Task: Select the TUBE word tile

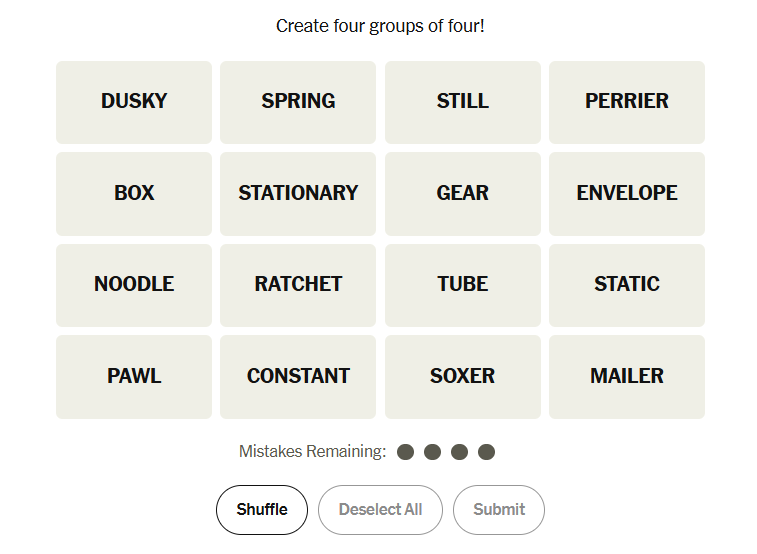Action: [x=462, y=285]
